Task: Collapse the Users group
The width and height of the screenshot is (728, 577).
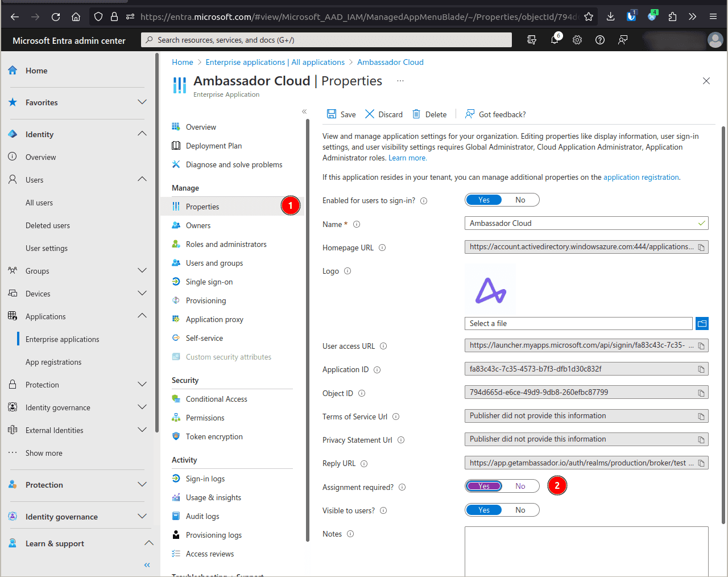Action: click(x=142, y=179)
